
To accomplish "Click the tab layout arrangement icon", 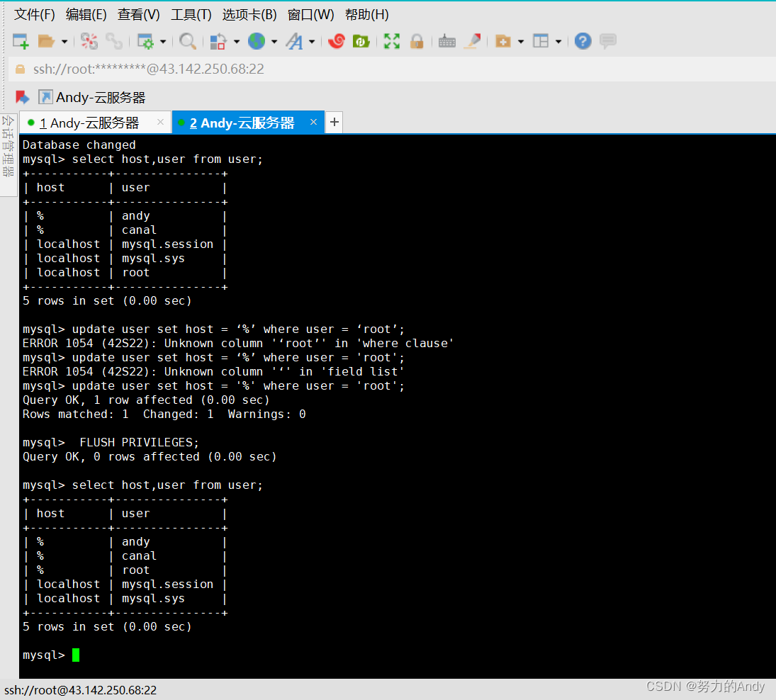I will [x=541, y=42].
